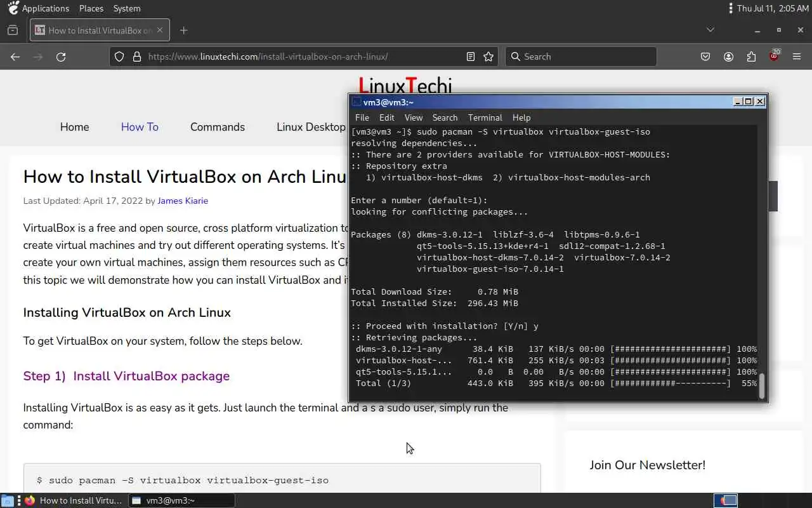Screen dimensions: 812x508
Task: Expand the list all tabs dropdown
Action: click(x=710, y=30)
